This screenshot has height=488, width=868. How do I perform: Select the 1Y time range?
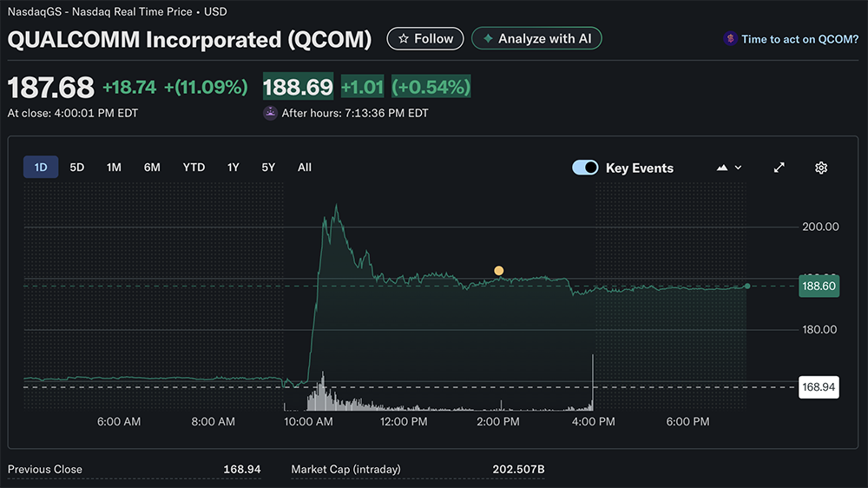pos(233,167)
